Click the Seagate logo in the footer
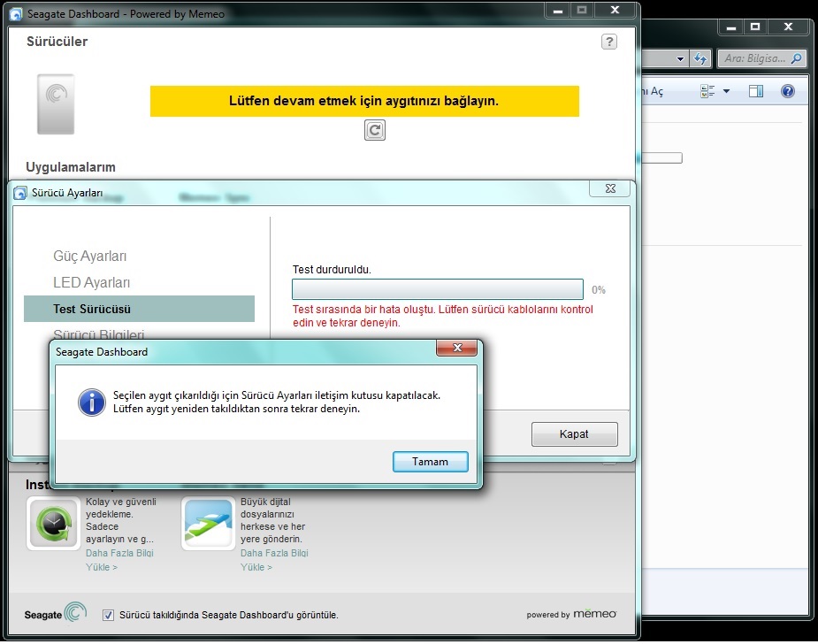This screenshot has width=818, height=644. pyautogui.click(x=56, y=614)
